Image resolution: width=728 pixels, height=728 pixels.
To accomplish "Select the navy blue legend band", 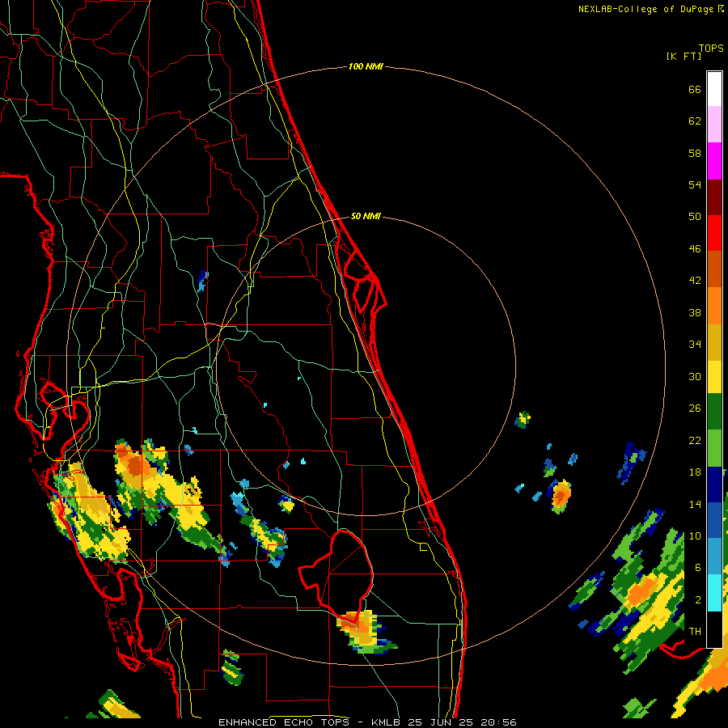I will coord(714,485).
